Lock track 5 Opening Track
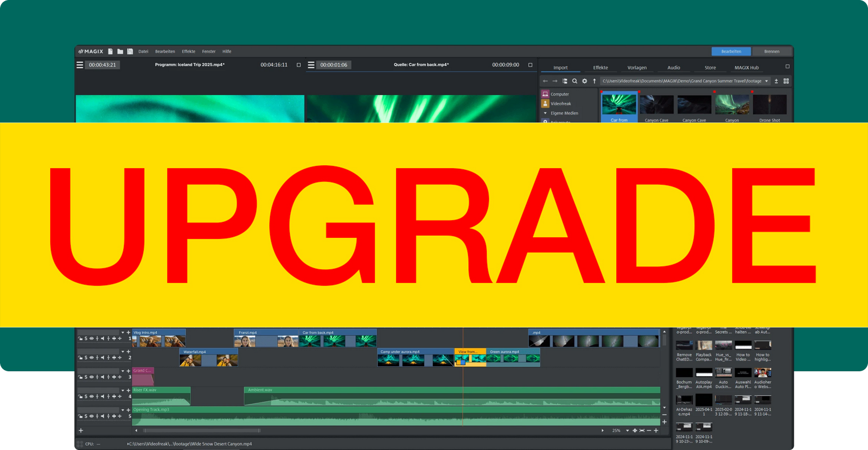 click(80, 416)
